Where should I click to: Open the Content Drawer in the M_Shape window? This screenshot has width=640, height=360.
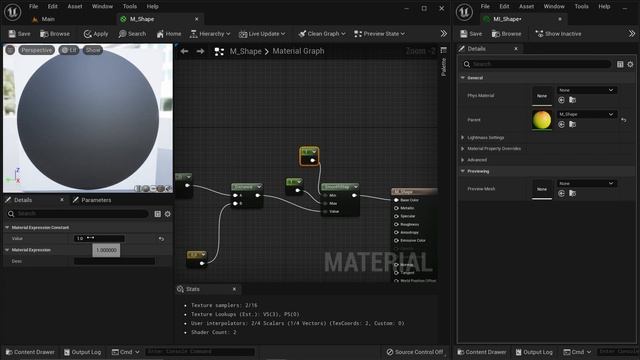(x=30, y=352)
